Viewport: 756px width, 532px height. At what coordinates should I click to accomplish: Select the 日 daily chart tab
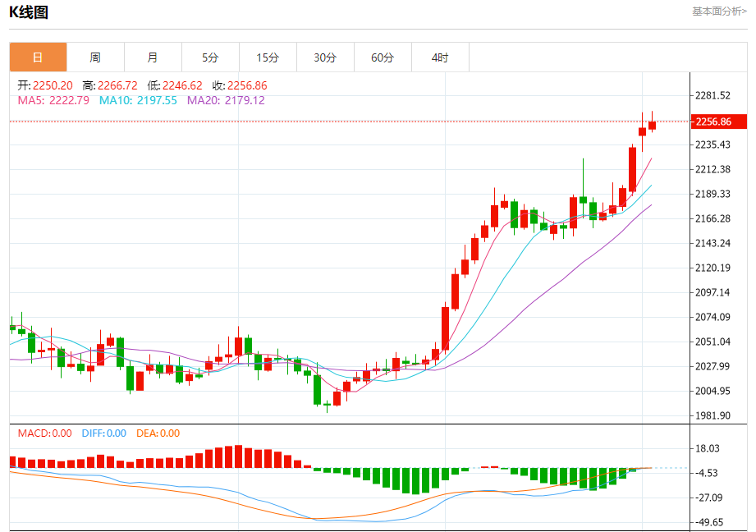[x=38, y=57]
